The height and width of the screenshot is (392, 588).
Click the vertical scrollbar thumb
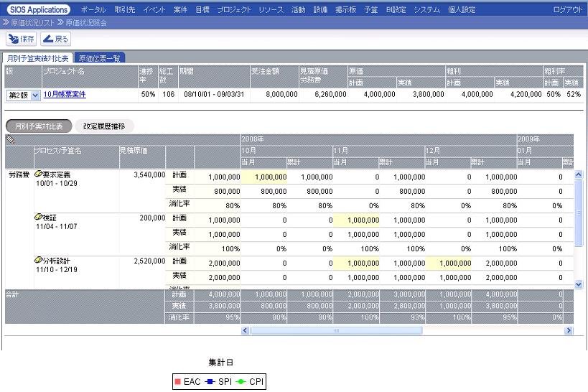coord(578,213)
